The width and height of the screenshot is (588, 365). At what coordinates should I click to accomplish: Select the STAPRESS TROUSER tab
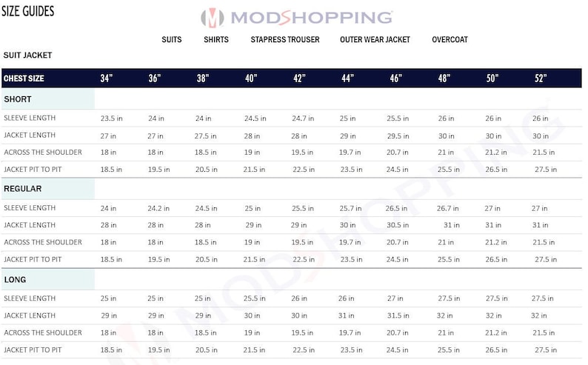point(285,39)
